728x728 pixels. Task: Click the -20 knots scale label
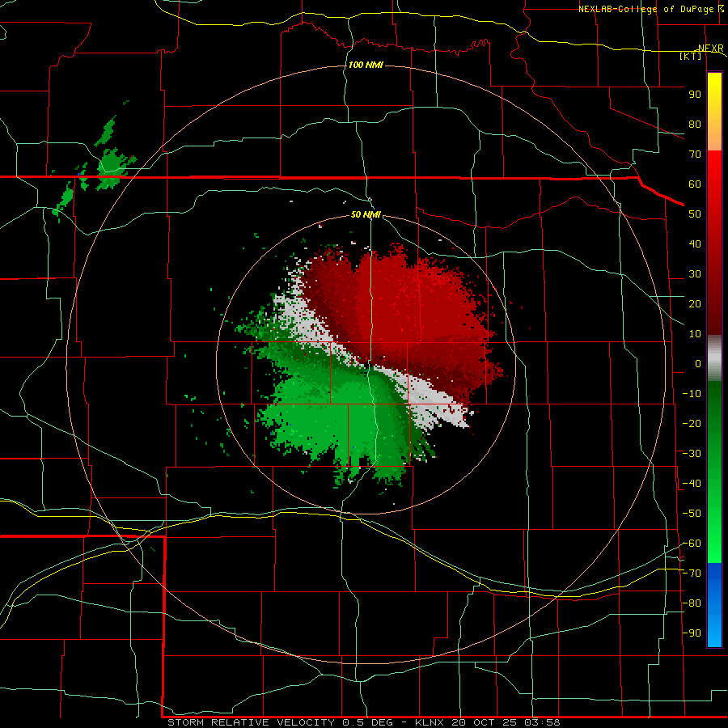pyautogui.click(x=692, y=424)
